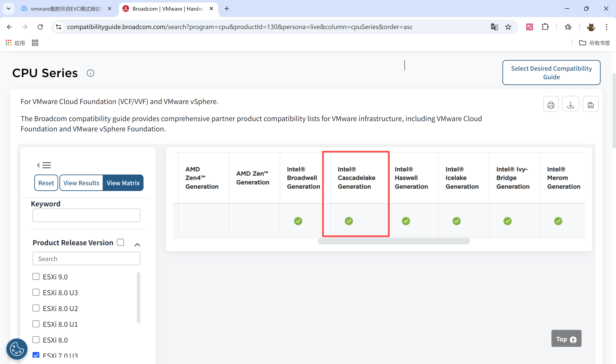
Task: Collapse the Product Release Version section
Action: point(137,245)
